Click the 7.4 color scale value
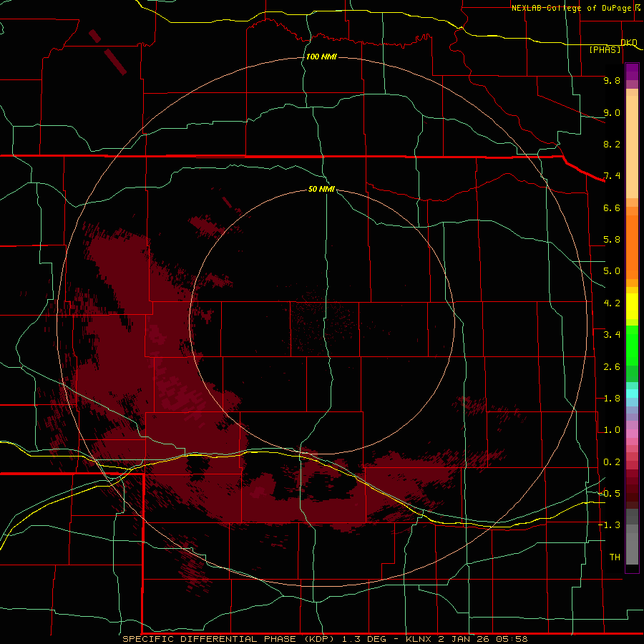This screenshot has width=644, height=644. coord(612,176)
